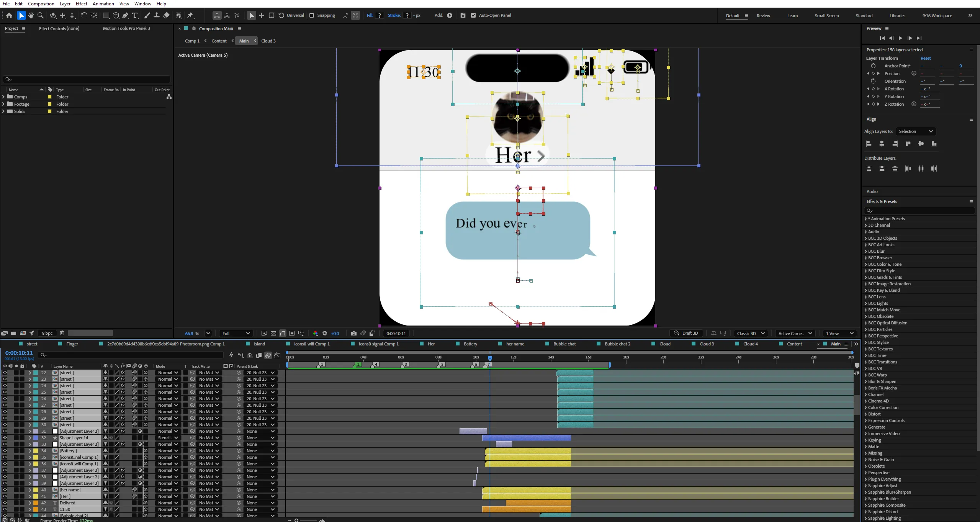The height and width of the screenshot is (522, 980).
Task: Select the Horizontal Type tool
Action: pyautogui.click(x=135, y=15)
